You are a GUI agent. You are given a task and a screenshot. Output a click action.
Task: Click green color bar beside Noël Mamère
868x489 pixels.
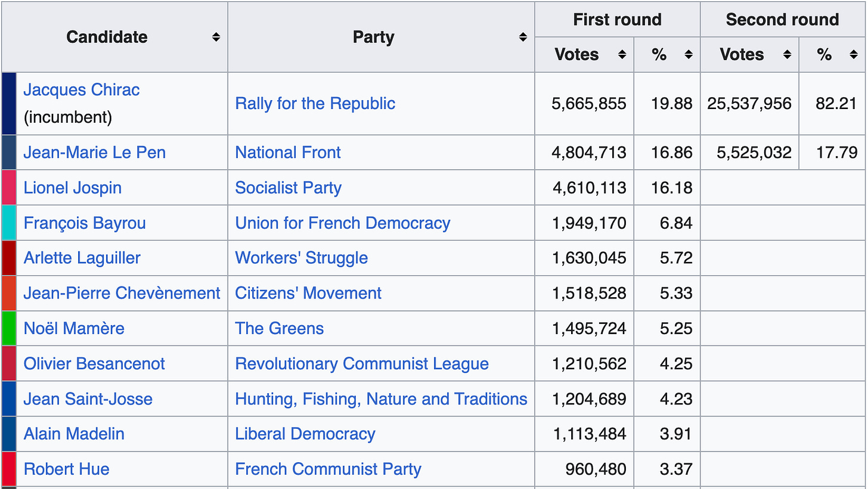[x=9, y=328]
